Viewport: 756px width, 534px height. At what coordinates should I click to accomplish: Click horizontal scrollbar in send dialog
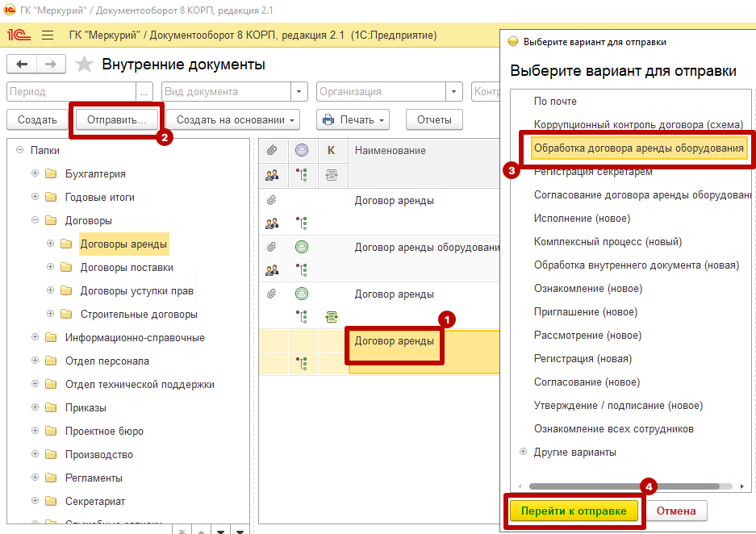click(624, 486)
